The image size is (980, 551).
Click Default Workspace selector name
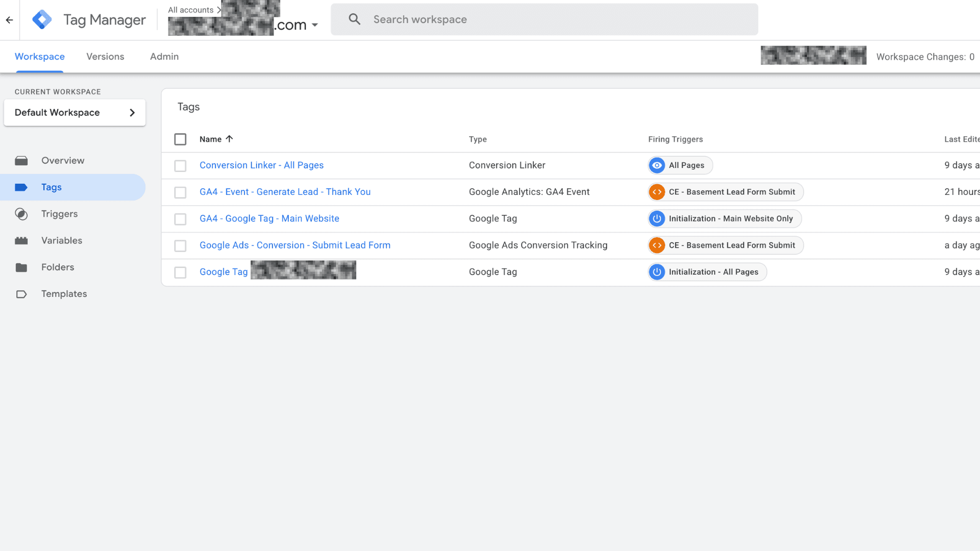click(x=57, y=113)
